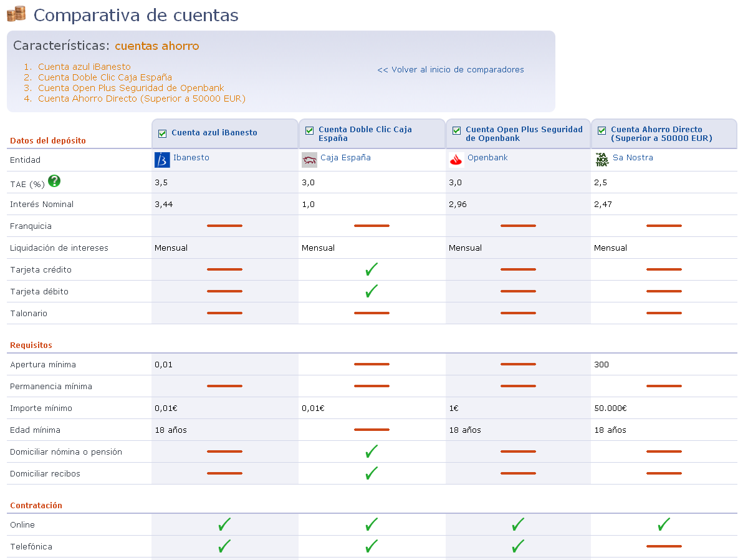Click the Caja España bank logo
The width and height of the screenshot is (748, 560).
pyautogui.click(x=309, y=160)
